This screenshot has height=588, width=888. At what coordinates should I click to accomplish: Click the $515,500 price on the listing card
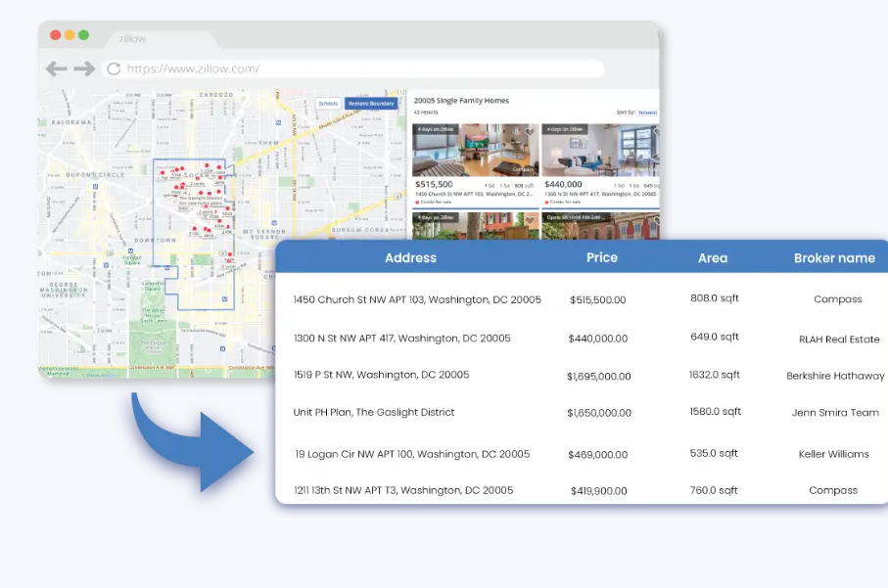coord(434,185)
